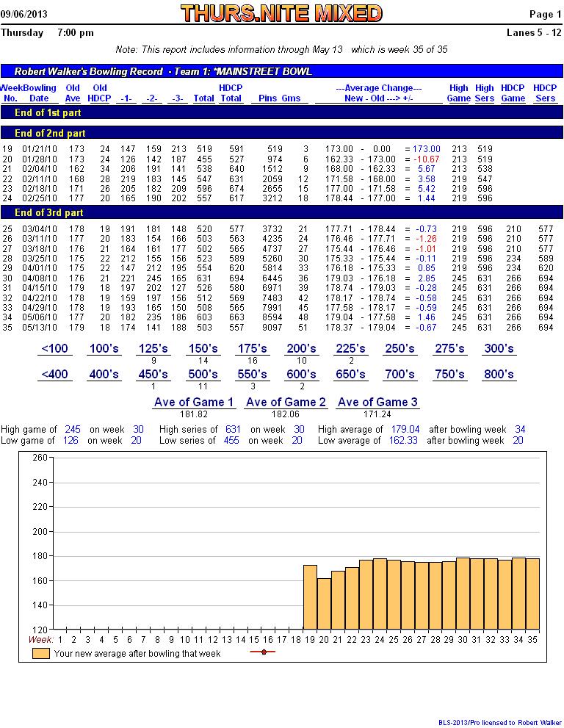The height and width of the screenshot is (728, 564).
Task: Click the 250's games category link
Action: point(399,349)
